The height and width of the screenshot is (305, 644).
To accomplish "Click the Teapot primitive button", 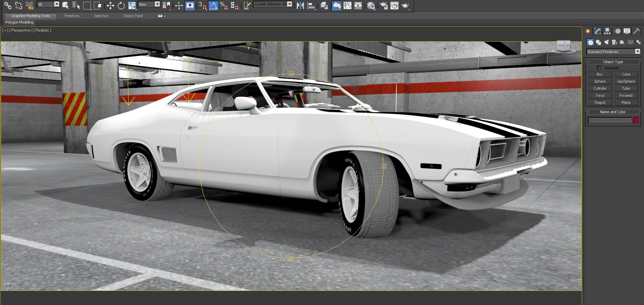I will [x=600, y=102].
